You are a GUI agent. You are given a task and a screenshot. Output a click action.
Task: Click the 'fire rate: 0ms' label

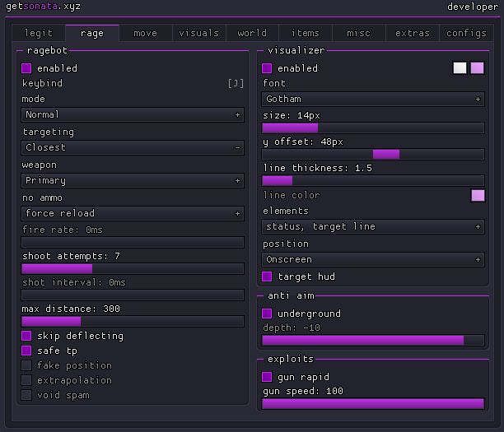[63, 230]
